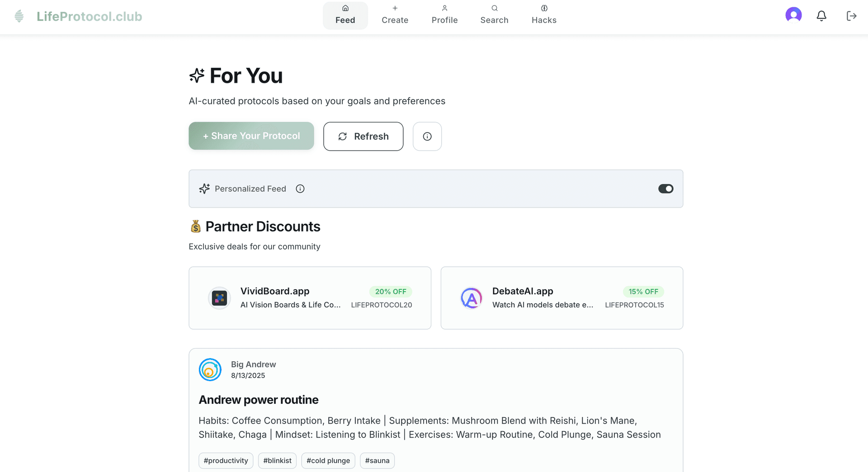Open the notifications bell
The height and width of the screenshot is (472, 868).
pos(821,16)
